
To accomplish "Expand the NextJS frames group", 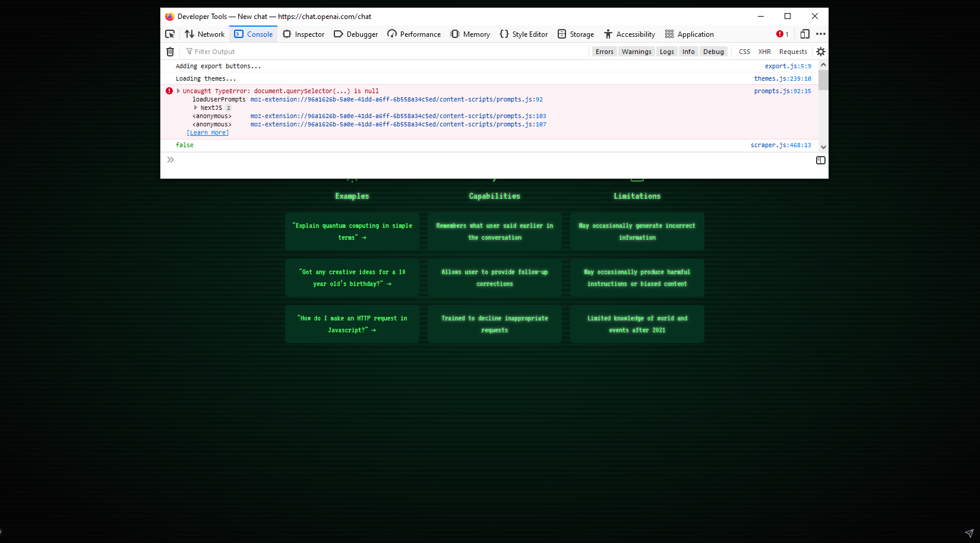I will click(196, 107).
